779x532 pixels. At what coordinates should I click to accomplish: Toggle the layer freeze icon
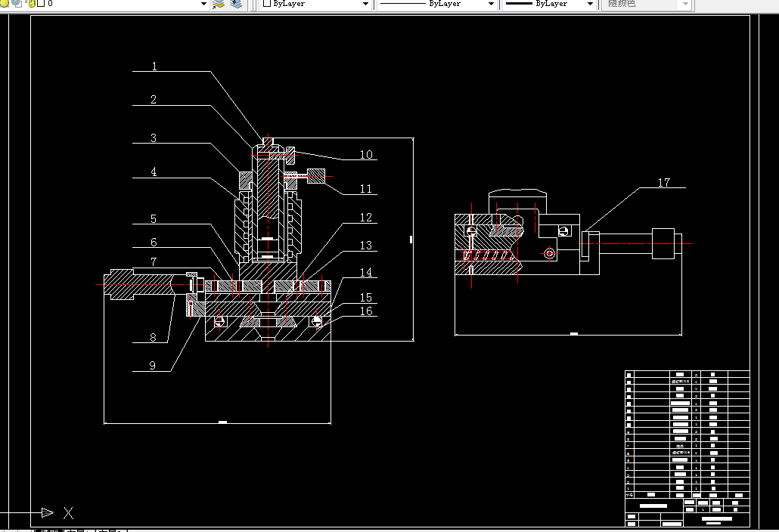[x=17, y=4]
